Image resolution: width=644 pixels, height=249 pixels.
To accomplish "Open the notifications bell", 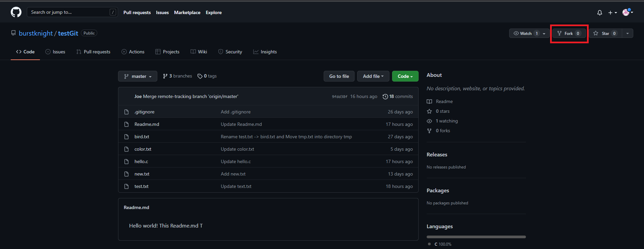I will coord(600,13).
